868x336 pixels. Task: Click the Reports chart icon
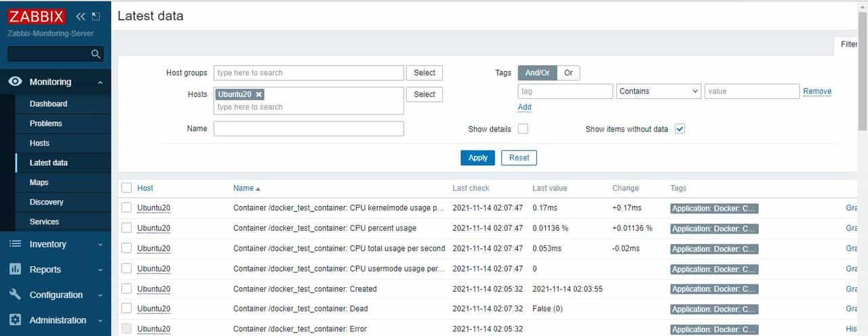pyautogui.click(x=15, y=269)
